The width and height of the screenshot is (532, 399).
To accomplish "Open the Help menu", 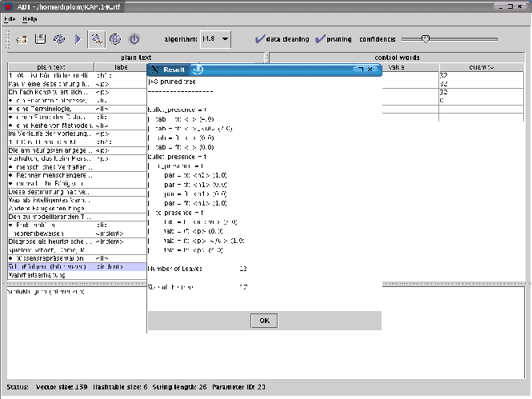I will [x=30, y=19].
